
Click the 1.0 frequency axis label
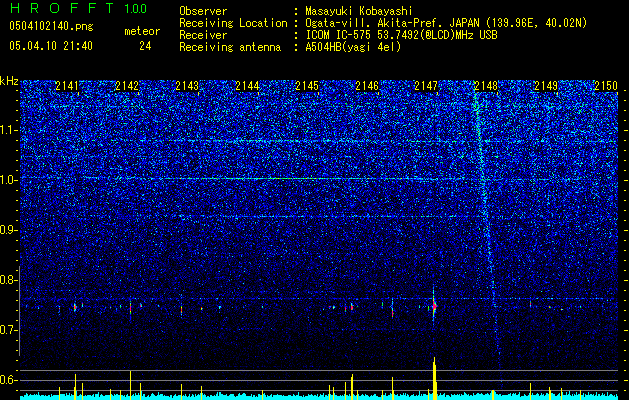point(8,180)
